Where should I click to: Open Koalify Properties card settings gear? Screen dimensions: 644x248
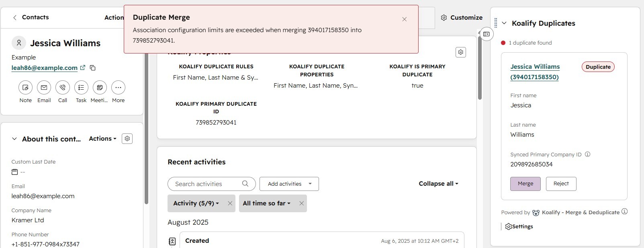461,52
